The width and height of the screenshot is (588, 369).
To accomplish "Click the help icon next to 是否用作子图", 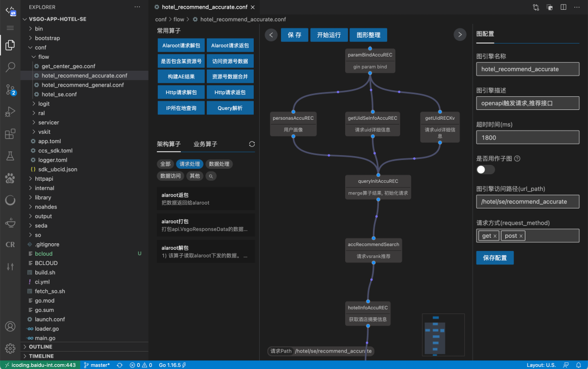I will [517, 158].
